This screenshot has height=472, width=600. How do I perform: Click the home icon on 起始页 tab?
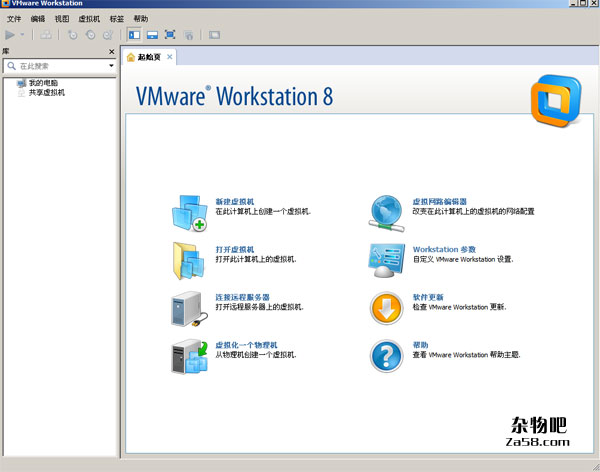[131, 57]
